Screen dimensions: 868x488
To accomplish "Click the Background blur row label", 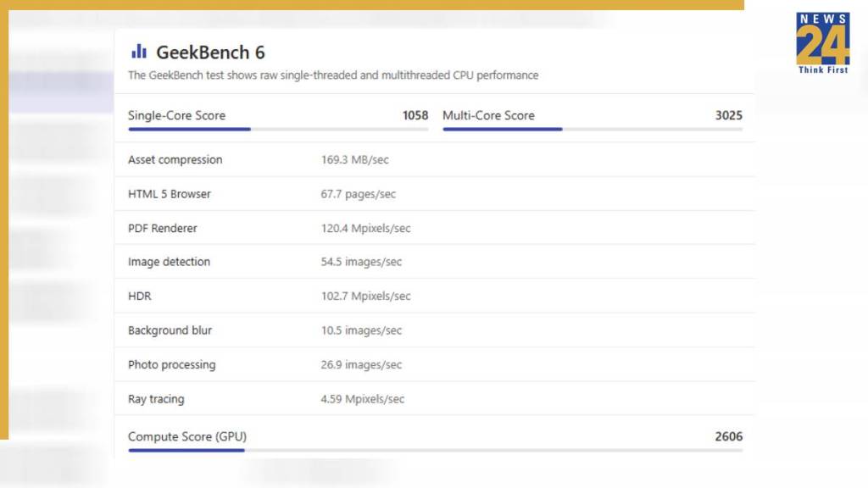I will [170, 330].
